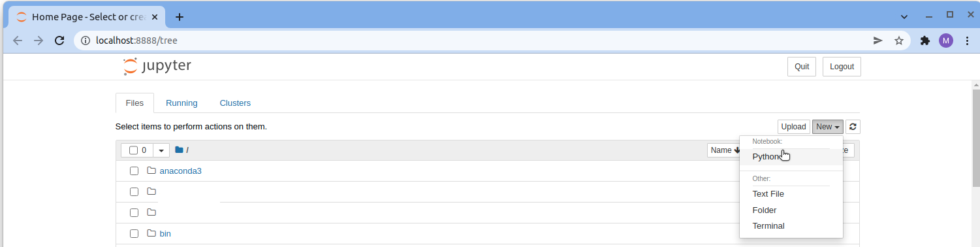Reload the browser page
Image resolution: width=980 pixels, height=247 pixels.
(59, 41)
